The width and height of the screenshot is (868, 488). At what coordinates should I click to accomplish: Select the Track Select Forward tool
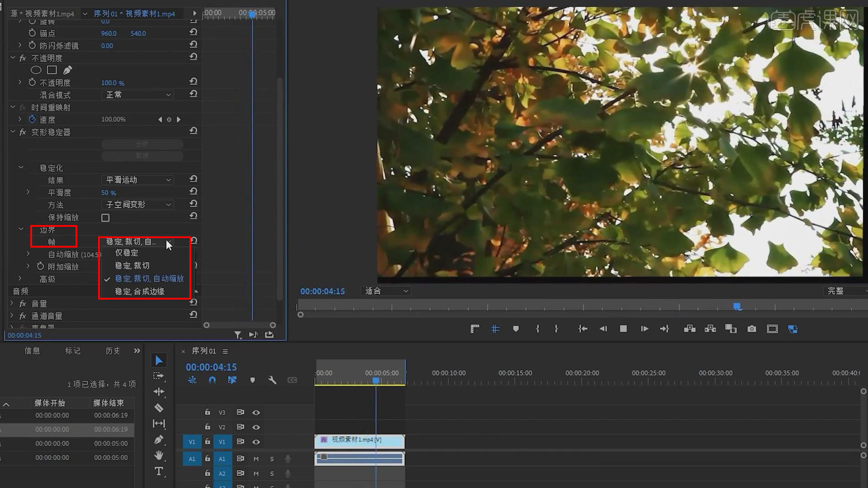159,376
